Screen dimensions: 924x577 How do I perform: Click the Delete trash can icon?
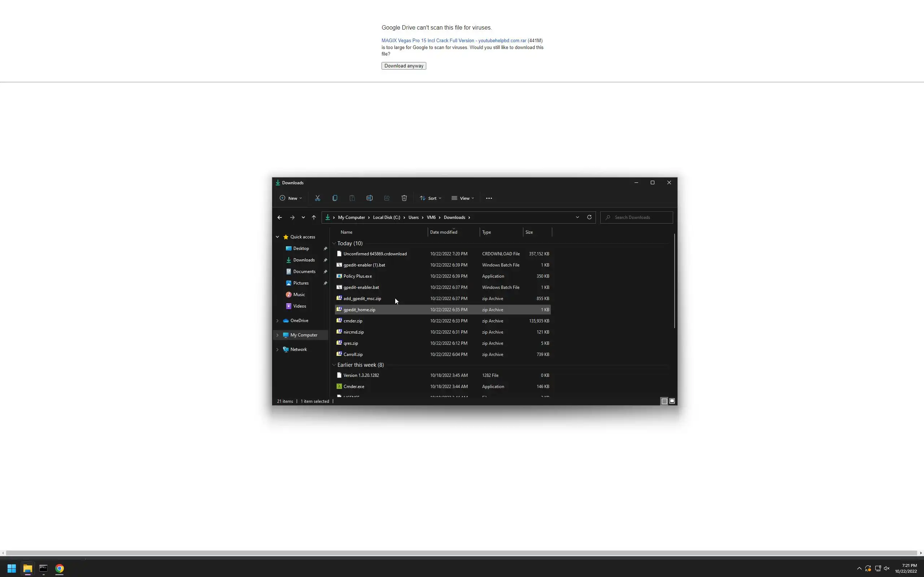coord(404,198)
